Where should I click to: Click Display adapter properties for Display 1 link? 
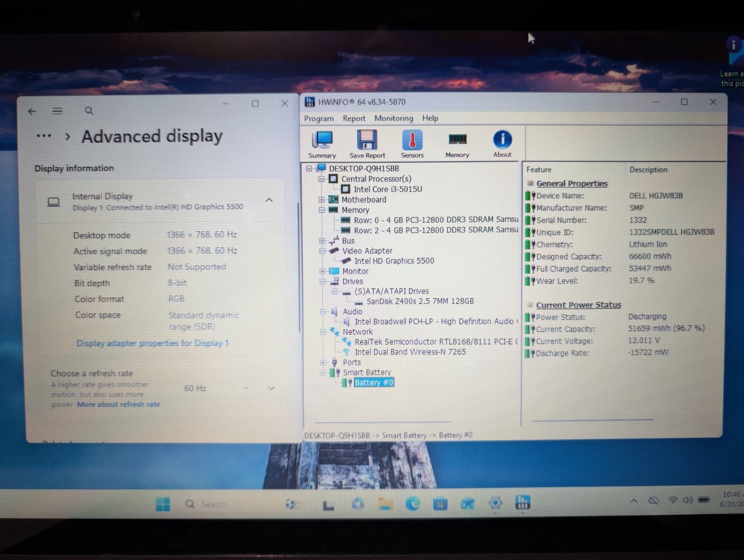153,343
